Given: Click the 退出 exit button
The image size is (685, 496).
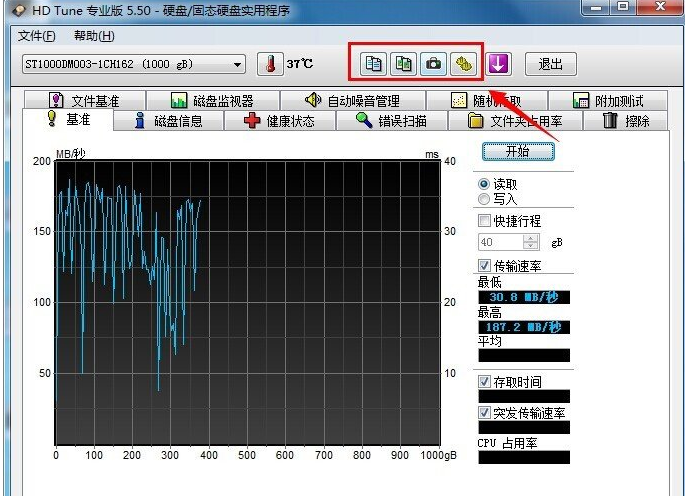Looking at the screenshot, I should (x=551, y=64).
